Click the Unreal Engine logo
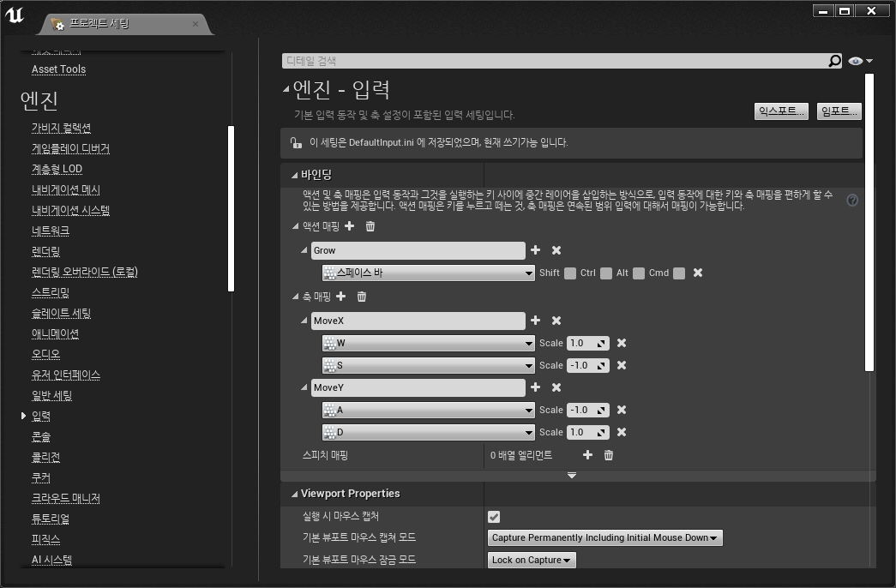Screen dimensions: 896x588 (x=15, y=14)
